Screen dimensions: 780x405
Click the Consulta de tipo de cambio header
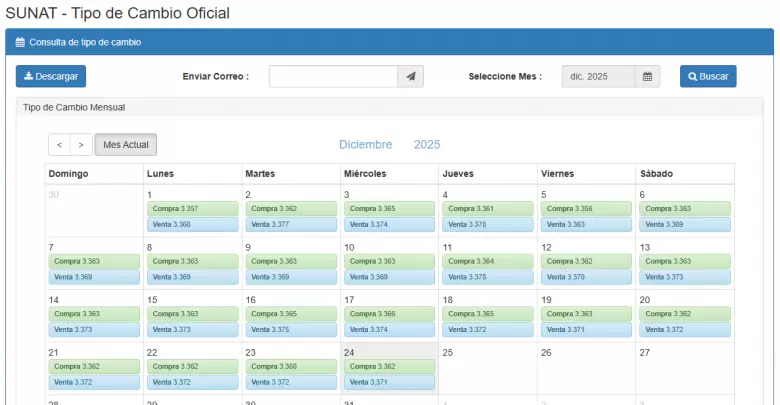[85, 43]
